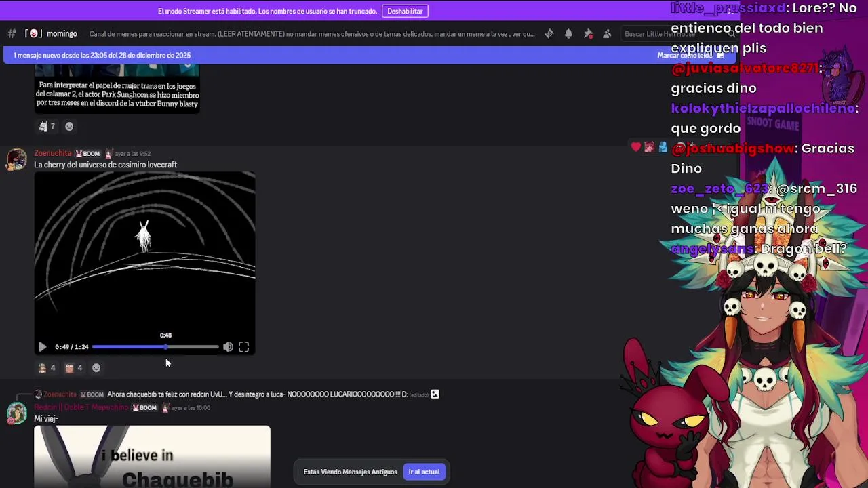This screenshot has height=488, width=868.
Task: Click BOOM tag beside Redcin's name
Action: 144,408
